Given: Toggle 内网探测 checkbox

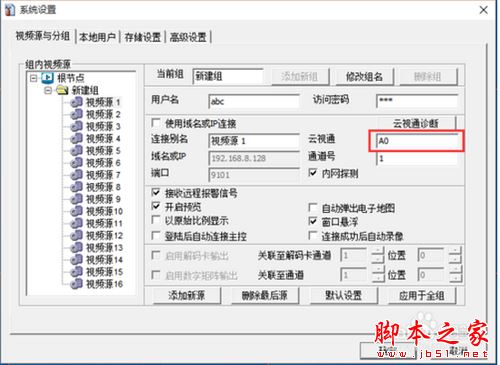Looking at the screenshot, I should tap(313, 173).
